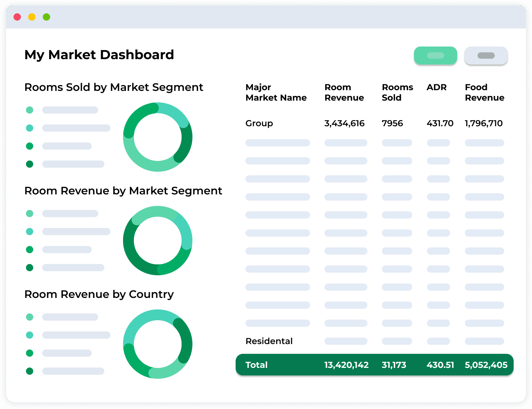Click the ADR column header
532x409 pixels.
pyautogui.click(x=436, y=87)
